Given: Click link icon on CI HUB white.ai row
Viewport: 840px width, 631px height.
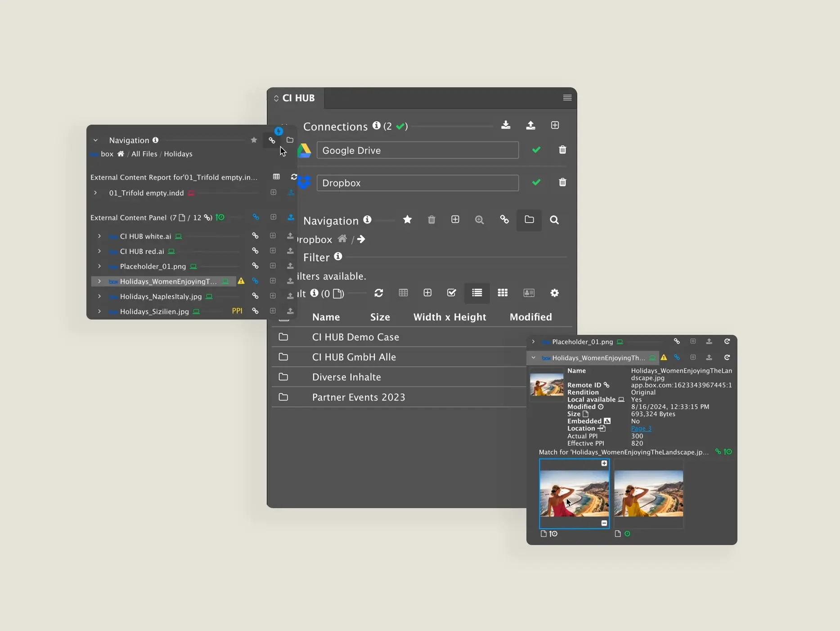Looking at the screenshot, I should pyautogui.click(x=255, y=236).
